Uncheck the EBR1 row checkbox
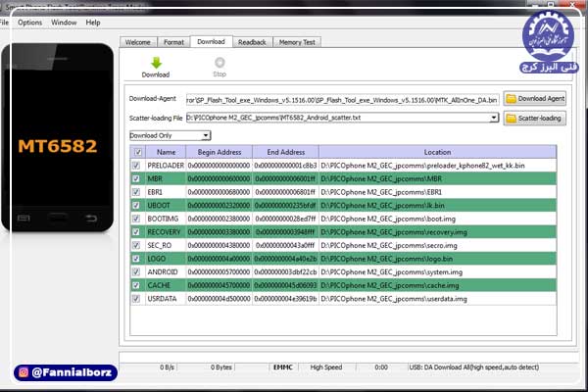The width and height of the screenshot is (588, 392). [136, 192]
